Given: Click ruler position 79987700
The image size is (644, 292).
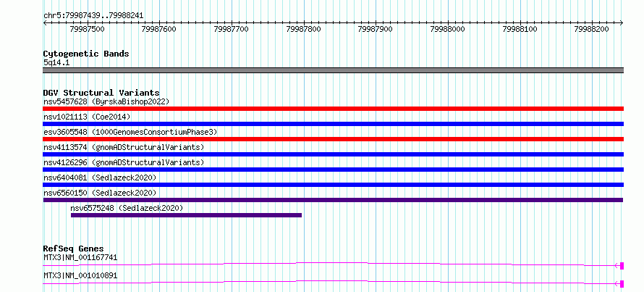Looking at the screenshot, I should tap(232, 29).
